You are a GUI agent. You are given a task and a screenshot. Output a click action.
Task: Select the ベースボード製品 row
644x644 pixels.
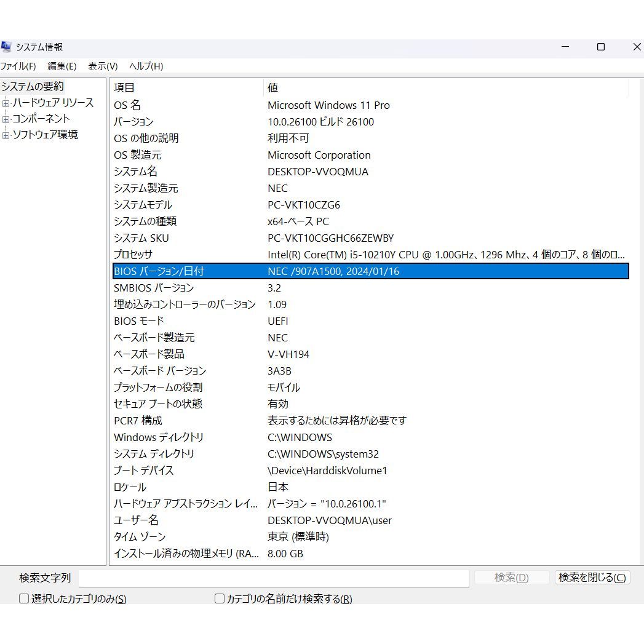tap(370, 354)
